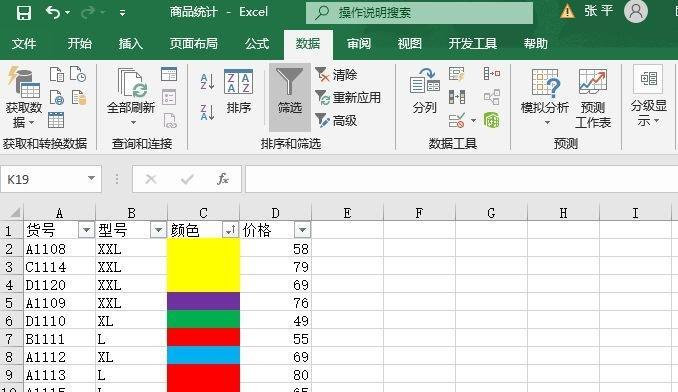
Task: Click 清除 to clear the filter
Action: point(336,75)
